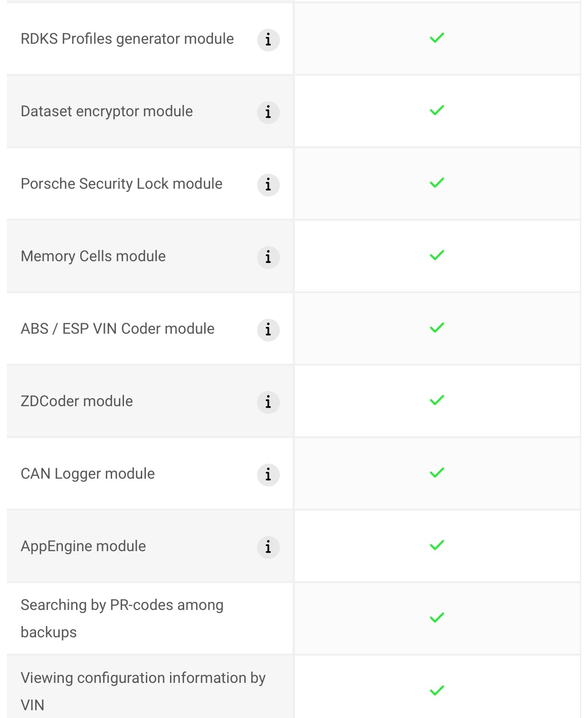Click checkmark for Searching by PR-codes

[437, 618]
